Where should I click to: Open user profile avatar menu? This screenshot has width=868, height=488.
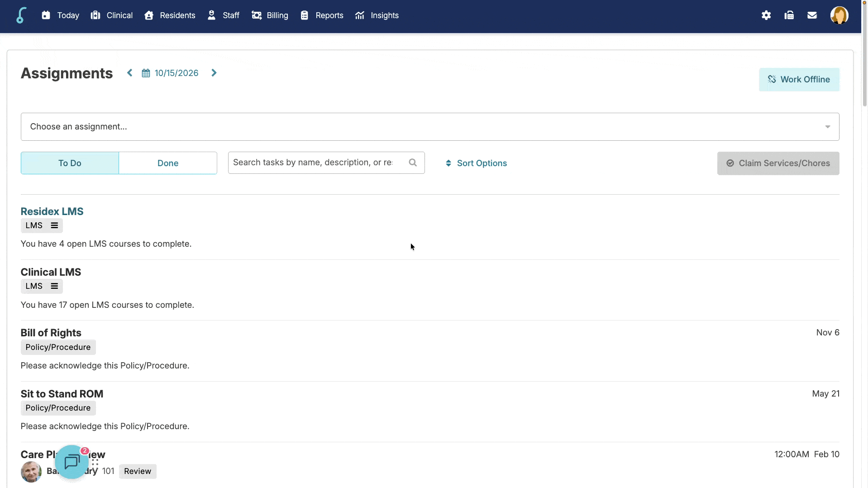pyautogui.click(x=839, y=15)
